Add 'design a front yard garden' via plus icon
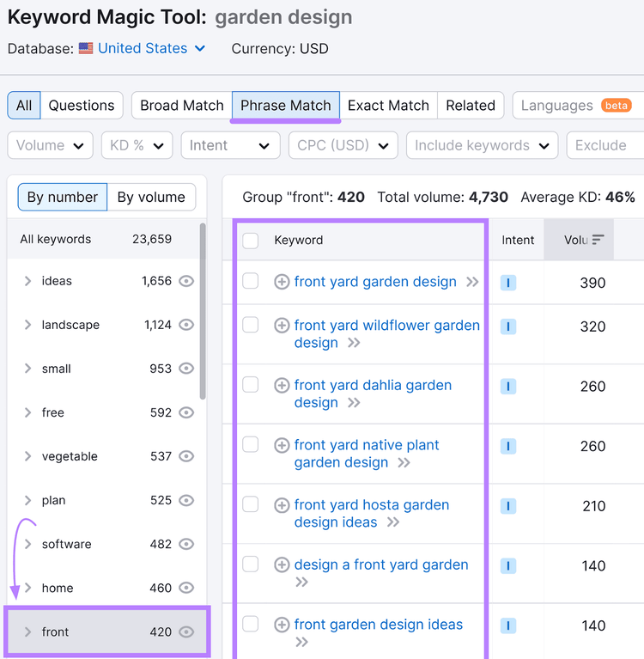Image resolution: width=644 pixels, height=659 pixels. pos(282,564)
